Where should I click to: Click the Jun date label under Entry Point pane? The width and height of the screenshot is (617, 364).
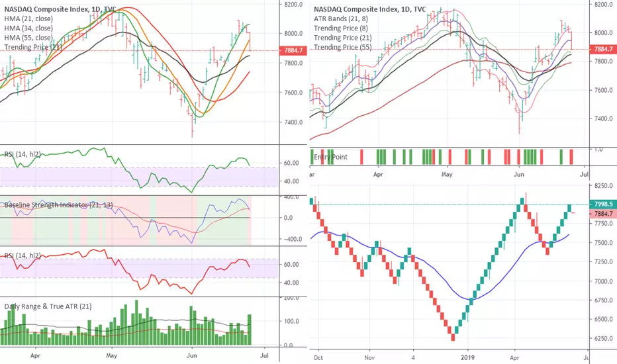coord(518,174)
